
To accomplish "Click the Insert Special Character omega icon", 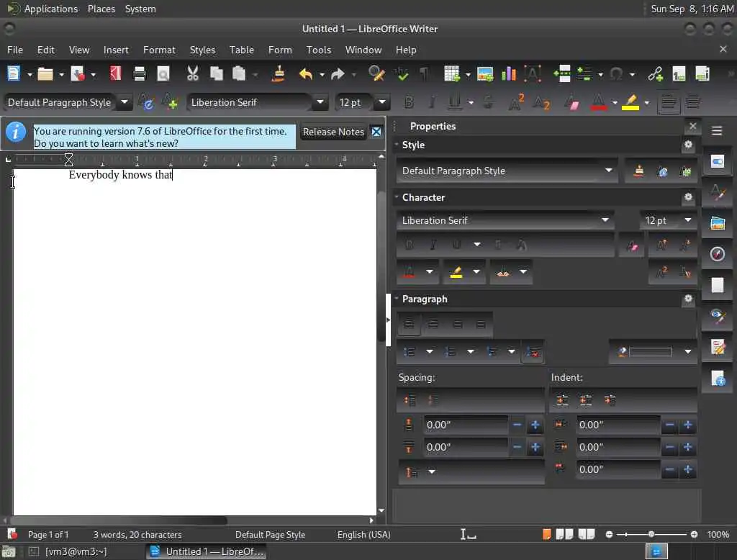I will pyautogui.click(x=617, y=74).
